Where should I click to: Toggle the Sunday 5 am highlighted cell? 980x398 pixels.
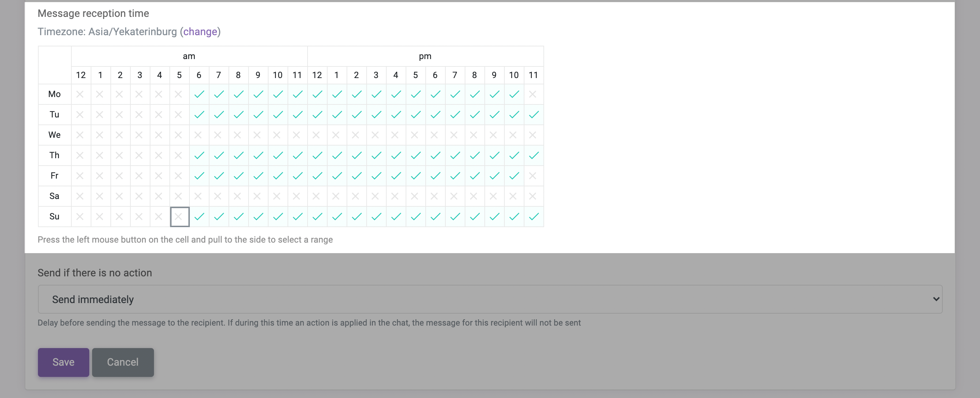click(x=179, y=217)
